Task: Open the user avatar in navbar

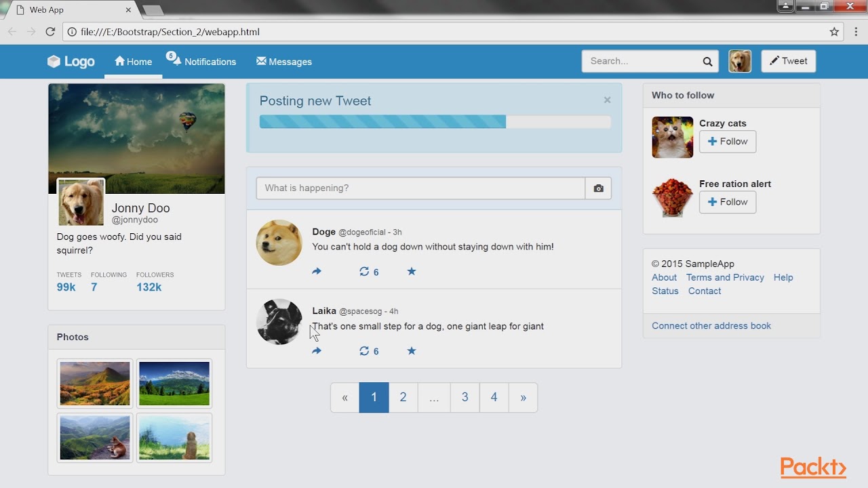Action: [740, 61]
